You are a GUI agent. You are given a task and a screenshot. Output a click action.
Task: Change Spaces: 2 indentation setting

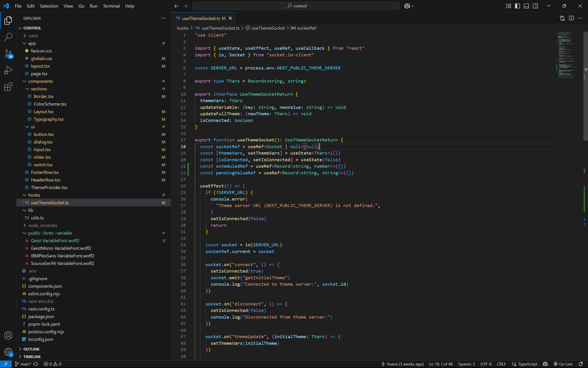click(466, 364)
